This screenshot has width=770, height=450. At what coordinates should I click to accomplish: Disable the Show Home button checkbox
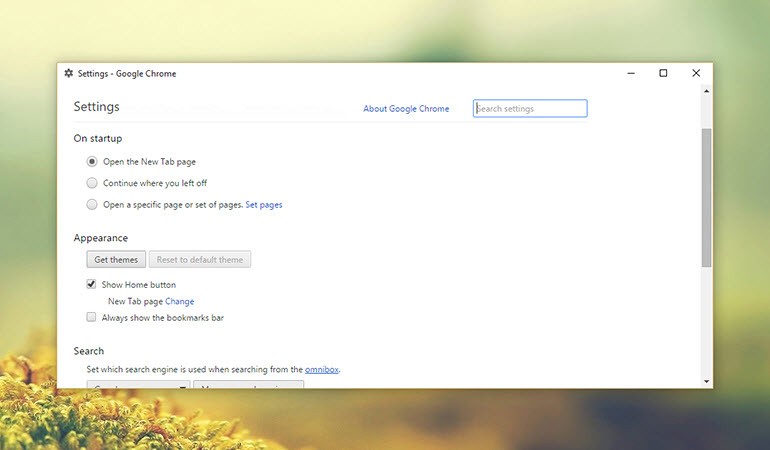[92, 285]
